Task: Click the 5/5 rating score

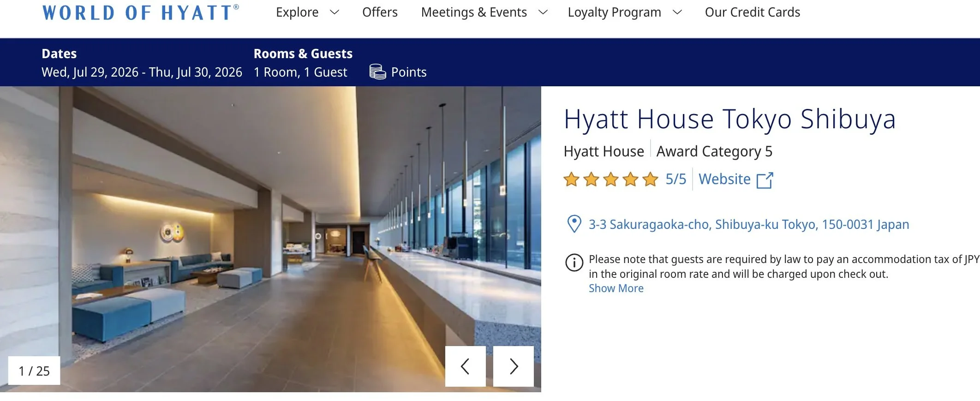Action: [x=675, y=179]
